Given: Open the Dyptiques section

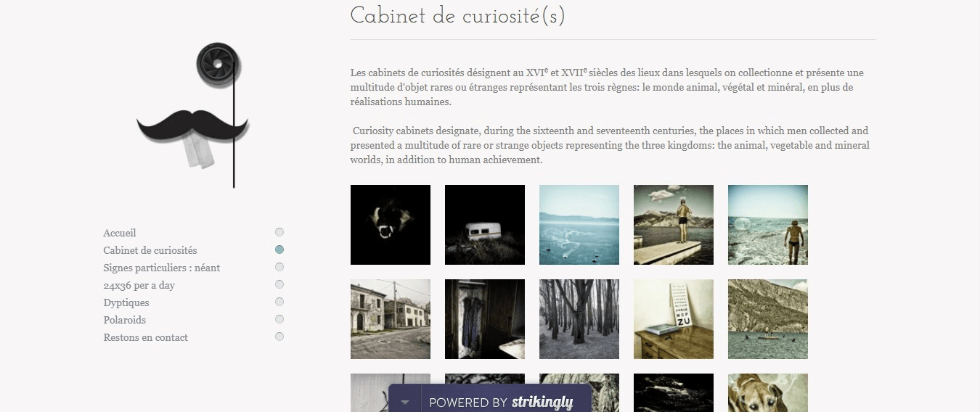Looking at the screenshot, I should (126, 302).
